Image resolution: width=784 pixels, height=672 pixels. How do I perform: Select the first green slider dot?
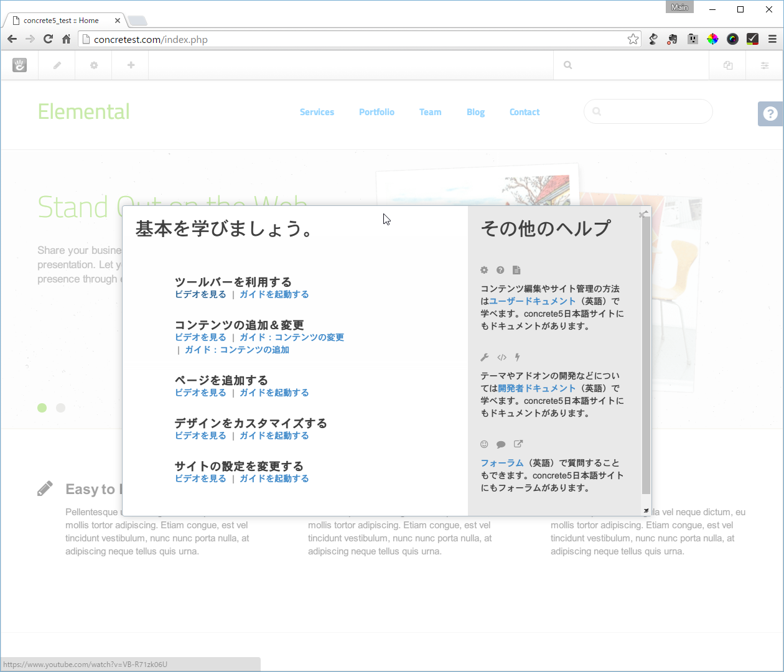pyautogui.click(x=42, y=408)
